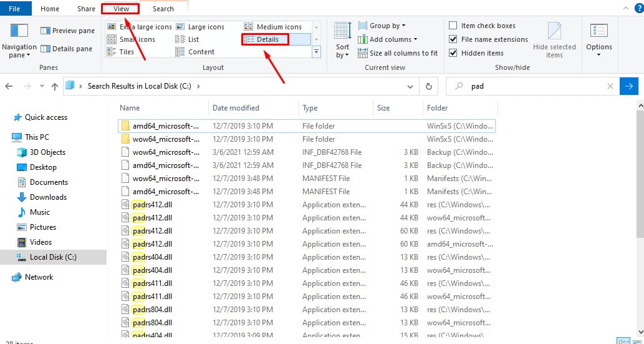Switch to large thumbnails view in status bar
Image resolution: width=644 pixels, height=344 pixels.
coord(637,341)
